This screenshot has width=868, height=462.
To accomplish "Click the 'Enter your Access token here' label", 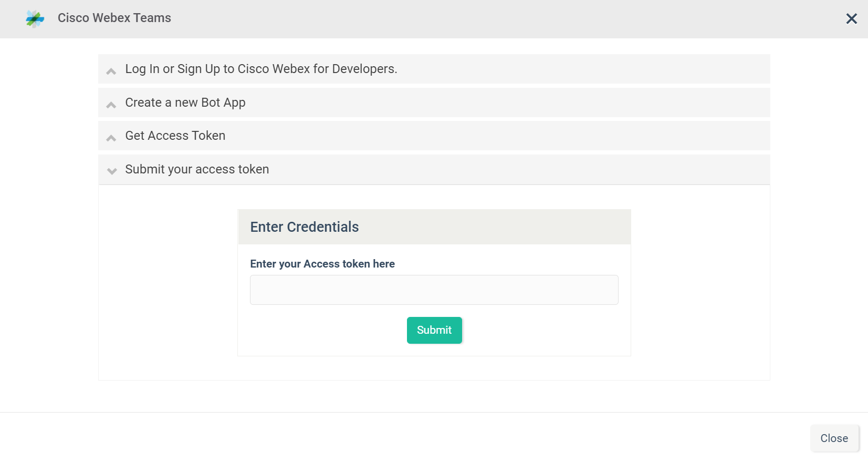I will (x=322, y=264).
